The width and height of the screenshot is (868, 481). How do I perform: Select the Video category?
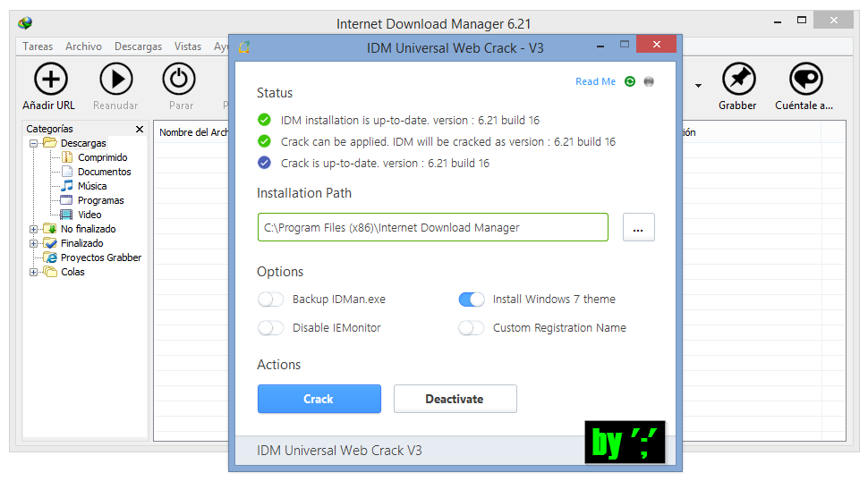click(89, 215)
